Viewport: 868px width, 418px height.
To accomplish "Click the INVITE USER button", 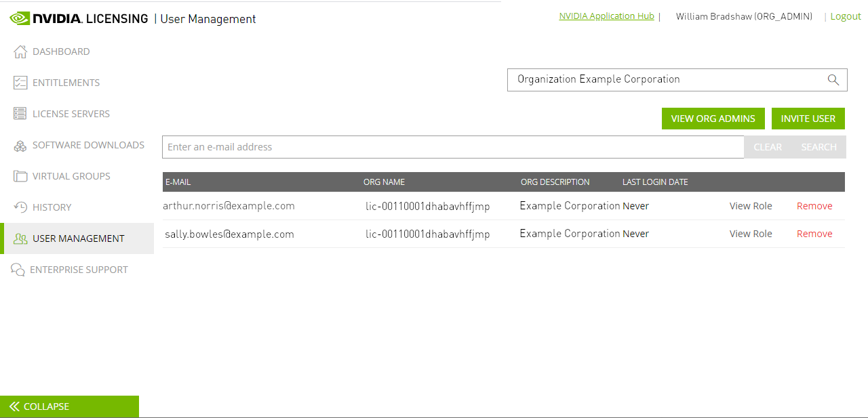I will [808, 118].
